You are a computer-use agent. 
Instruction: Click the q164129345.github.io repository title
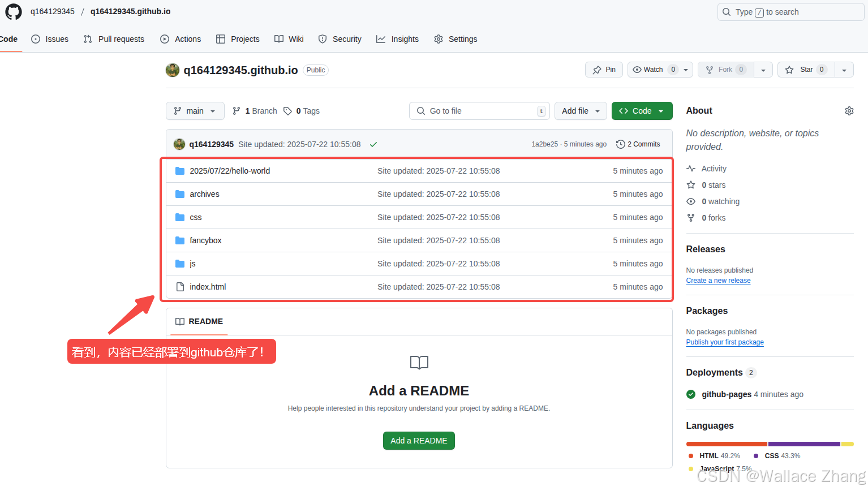point(240,70)
